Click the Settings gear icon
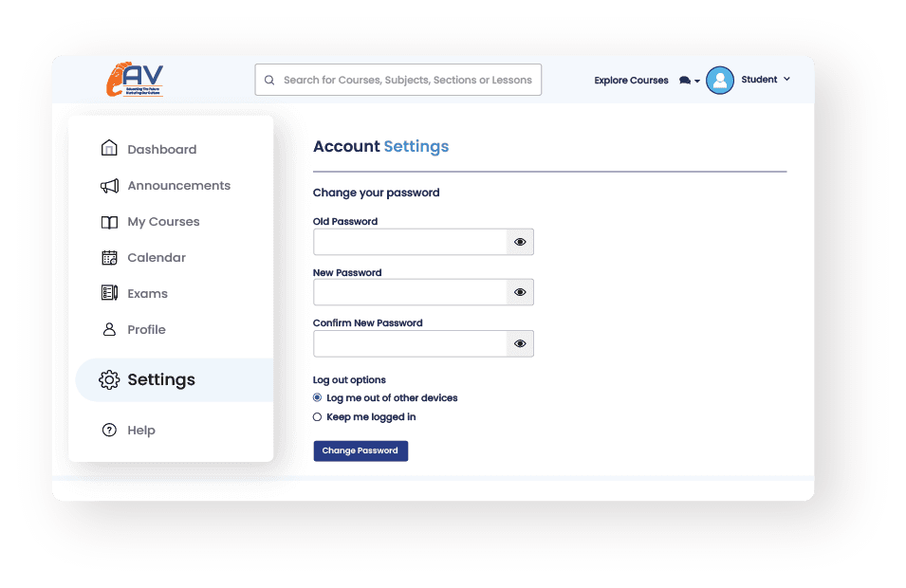 click(109, 379)
